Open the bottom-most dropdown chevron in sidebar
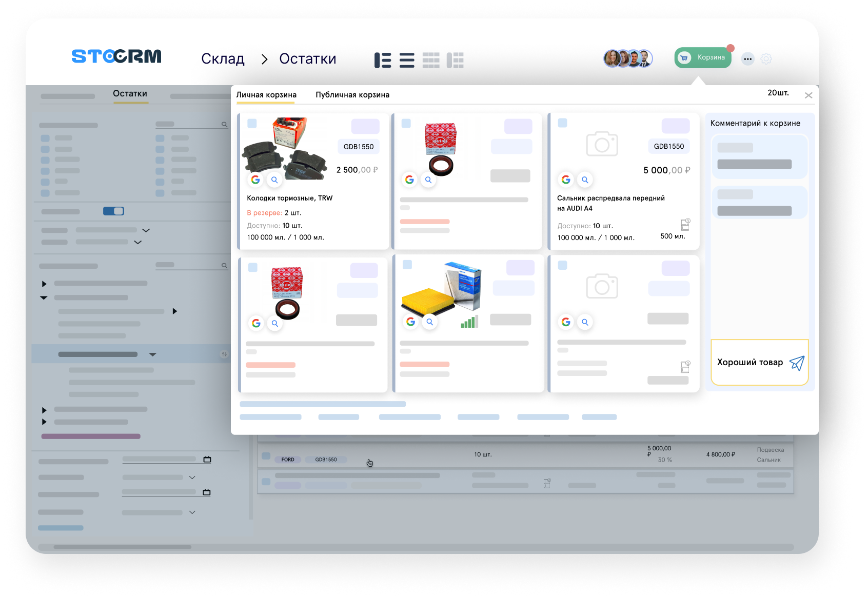 point(192,512)
